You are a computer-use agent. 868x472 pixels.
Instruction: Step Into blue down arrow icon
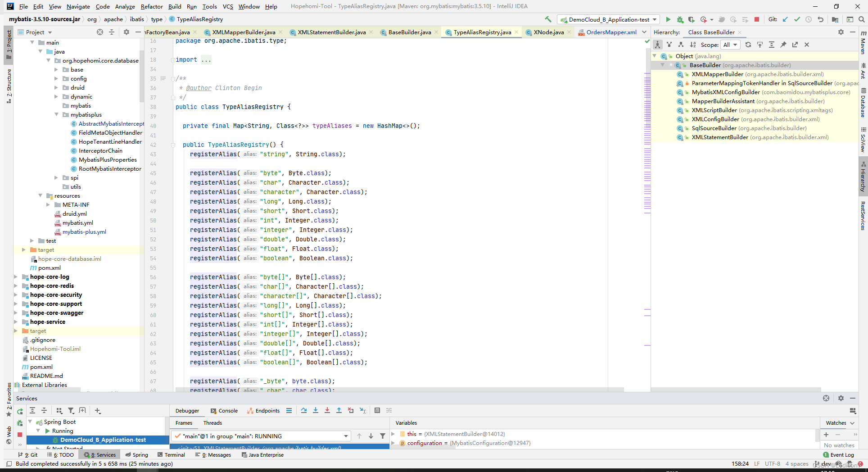click(x=316, y=410)
